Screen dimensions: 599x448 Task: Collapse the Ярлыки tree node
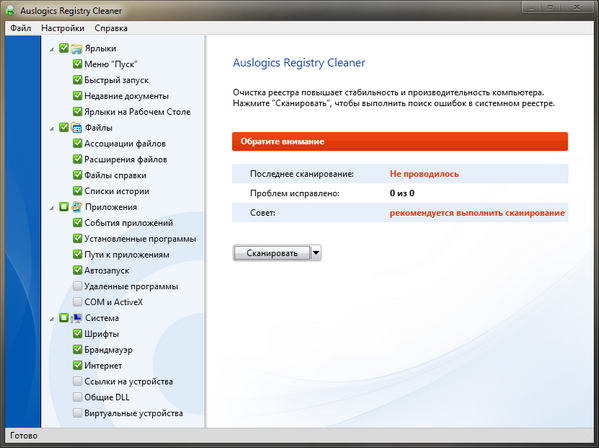pyautogui.click(x=52, y=50)
